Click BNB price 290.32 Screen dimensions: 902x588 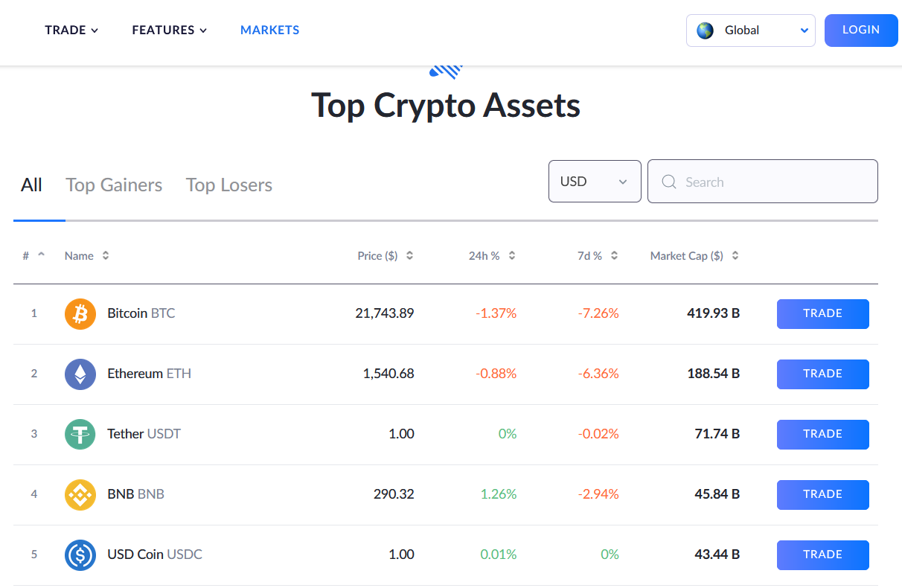tap(394, 494)
